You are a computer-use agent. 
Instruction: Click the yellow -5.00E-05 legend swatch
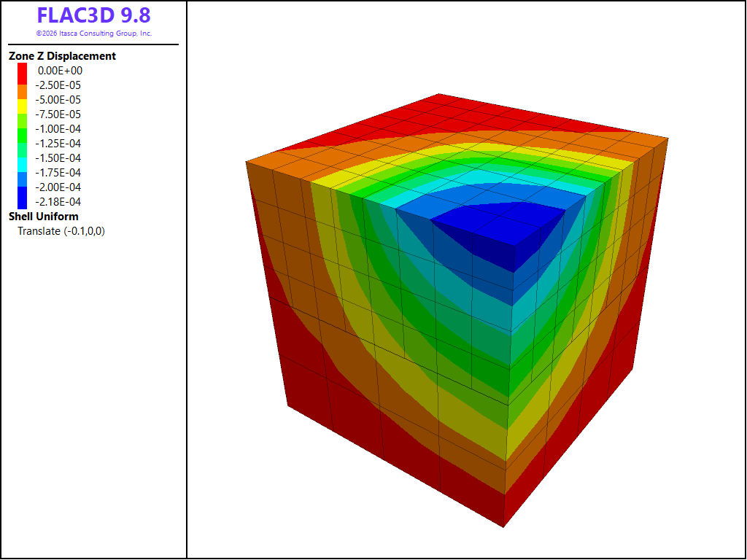pos(23,106)
